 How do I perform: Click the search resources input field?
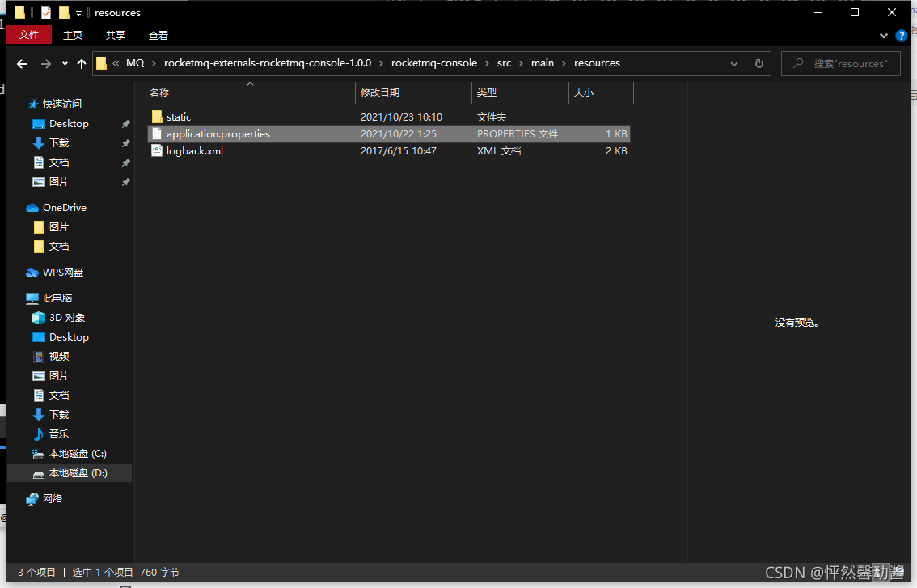point(840,63)
